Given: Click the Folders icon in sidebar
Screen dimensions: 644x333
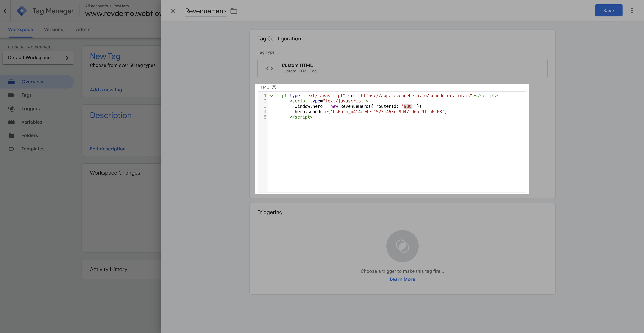Looking at the screenshot, I should coord(11,135).
